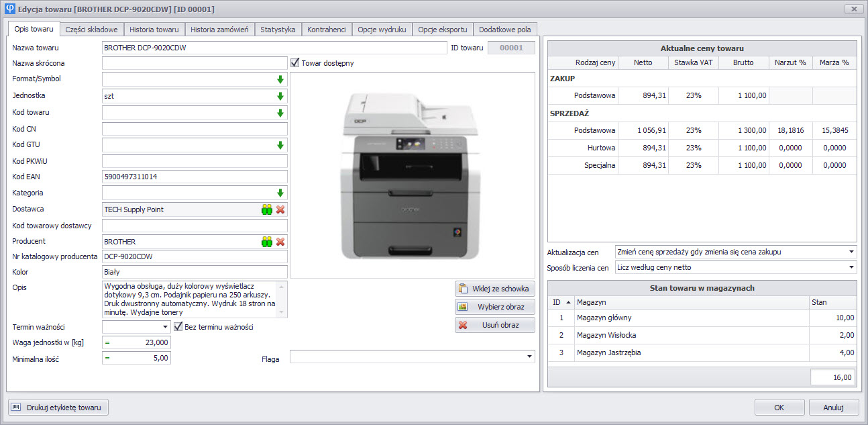Expand the Termin ważności date picker
This screenshot has height=425, width=868.
tap(166, 327)
